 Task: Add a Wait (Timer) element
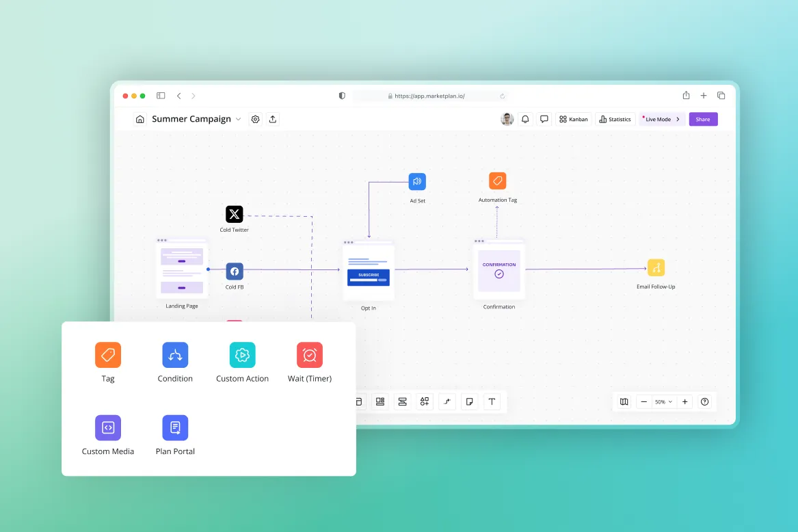310,355
